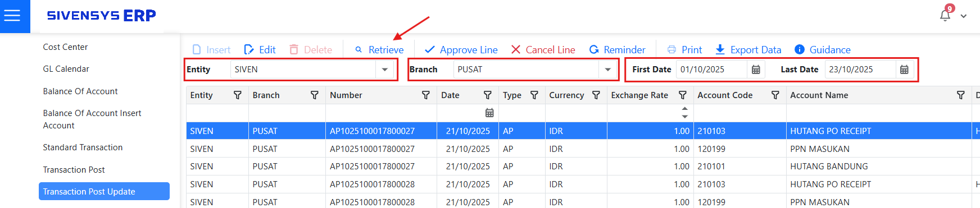Open Transaction Post in the sidebar
Viewport: 980px width, 208px height.
coord(74,170)
